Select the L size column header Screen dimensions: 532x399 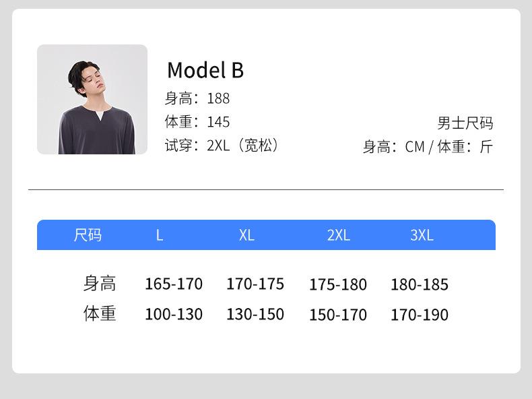coord(160,235)
